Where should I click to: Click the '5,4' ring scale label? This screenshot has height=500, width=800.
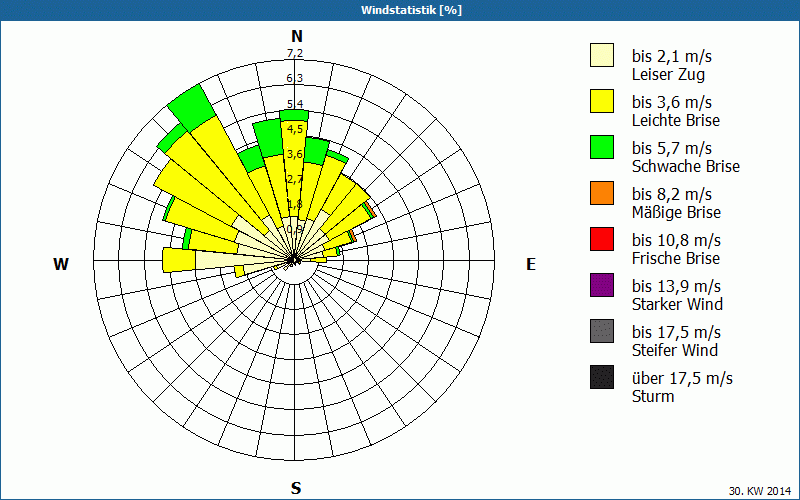(295, 104)
